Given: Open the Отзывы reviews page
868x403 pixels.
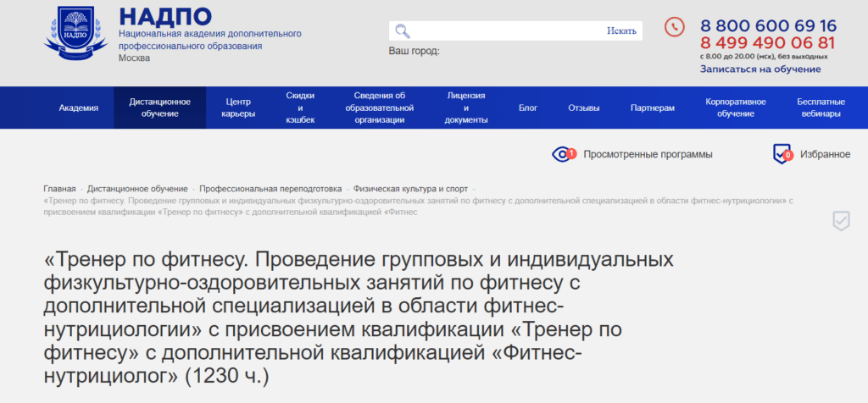Looking at the screenshot, I should (584, 108).
